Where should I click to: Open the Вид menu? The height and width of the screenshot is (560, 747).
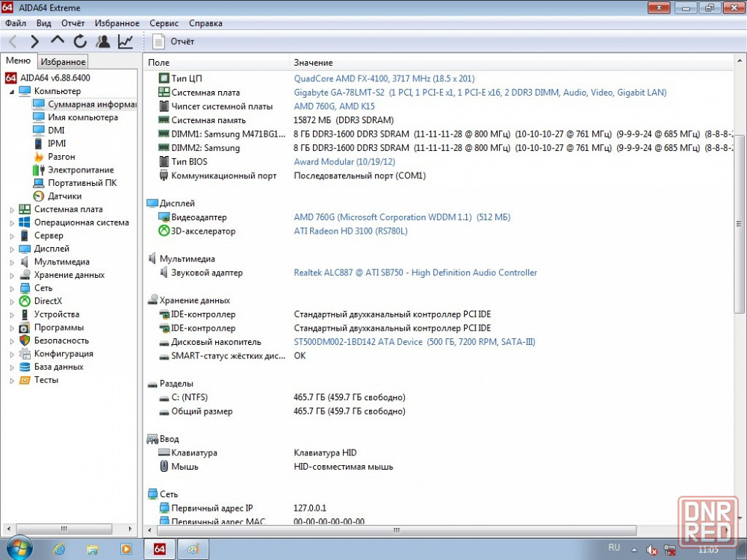point(44,23)
